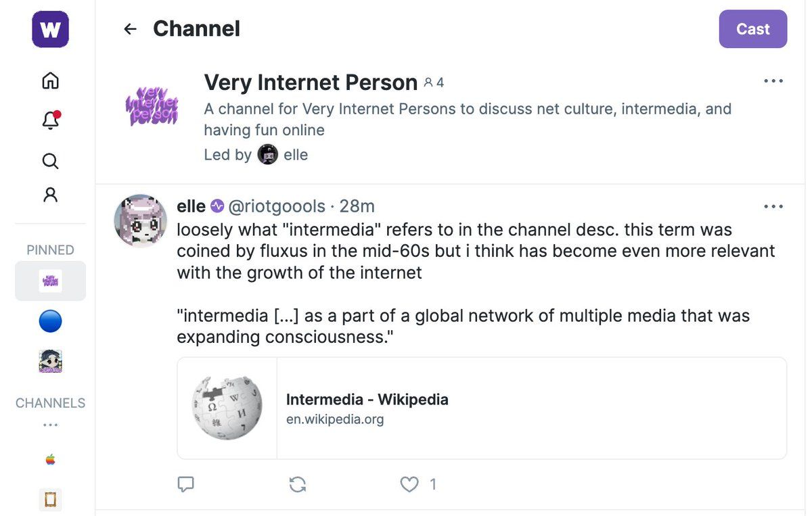Image resolution: width=812 pixels, height=516 pixels.
Task: Open elle's pixel-art avatar on cast
Action: pos(140,222)
